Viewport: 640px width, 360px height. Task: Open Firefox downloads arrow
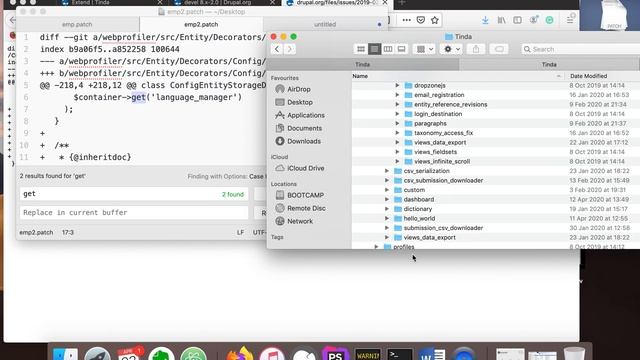point(485,20)
